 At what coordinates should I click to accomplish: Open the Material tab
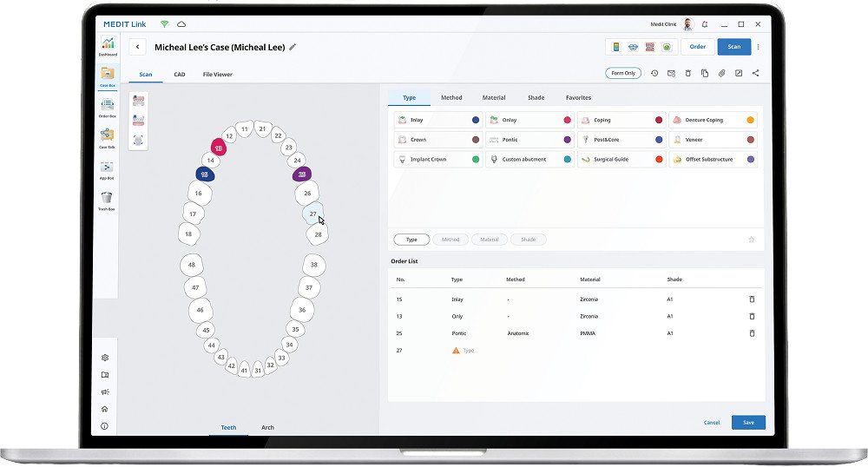click(x=494, y=98)
